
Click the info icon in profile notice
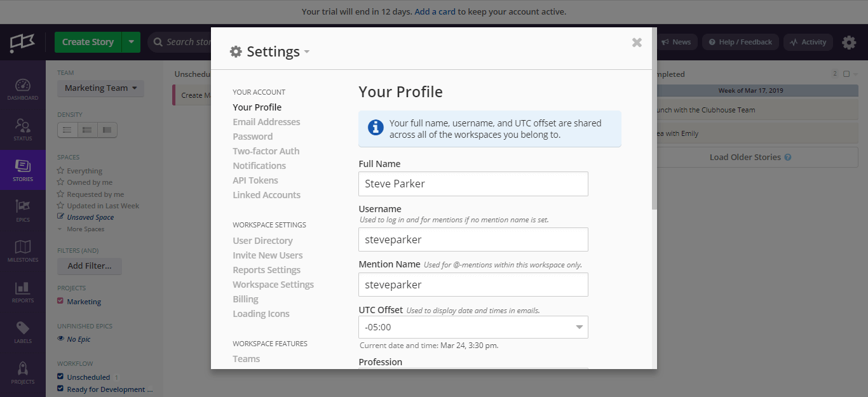coord(376,128)
